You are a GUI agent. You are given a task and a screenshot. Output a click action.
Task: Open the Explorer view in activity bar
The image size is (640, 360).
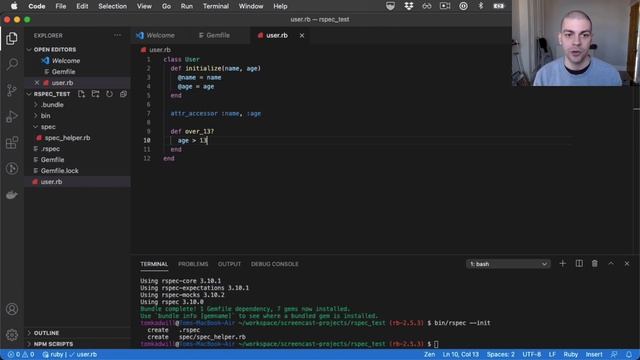click(12, 38)
